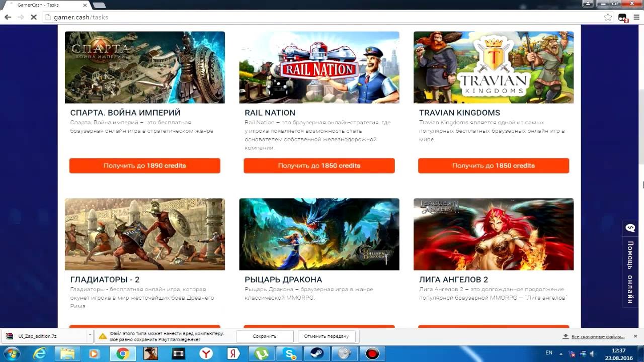The width and height of the screenshot is (644, 362).
Task: Open the Rail Nation game image
Action: [x=319, y=67]
